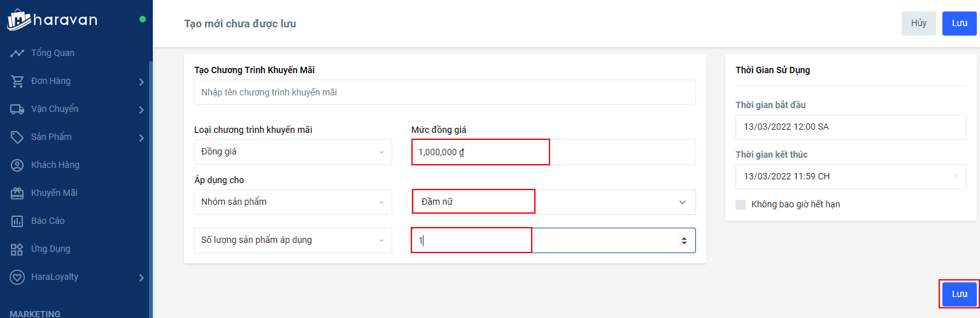The image size is (980, 318).
Task: Click the top Lưu save button
Action: click(959, 24)
